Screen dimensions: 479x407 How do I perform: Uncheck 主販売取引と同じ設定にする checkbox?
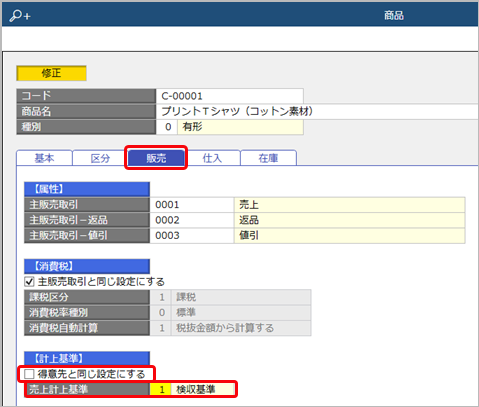point(29,282)
